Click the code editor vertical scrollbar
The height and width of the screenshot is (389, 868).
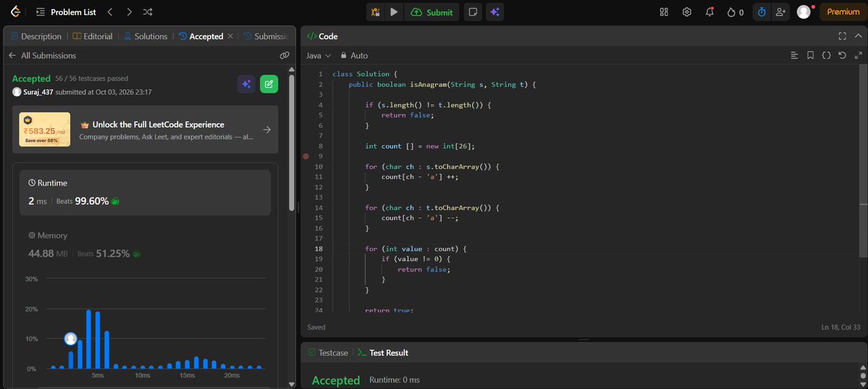click(864, 162)
